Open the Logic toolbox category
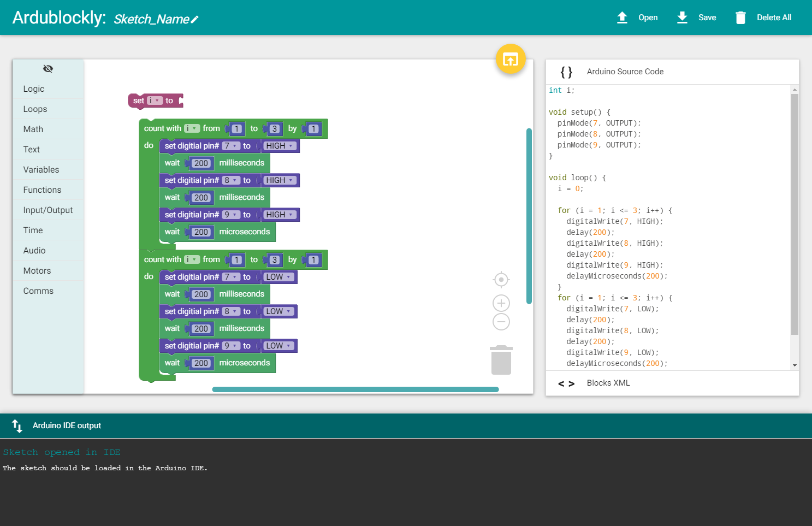This screenshot has width=812, height=526. coord(48,89)
